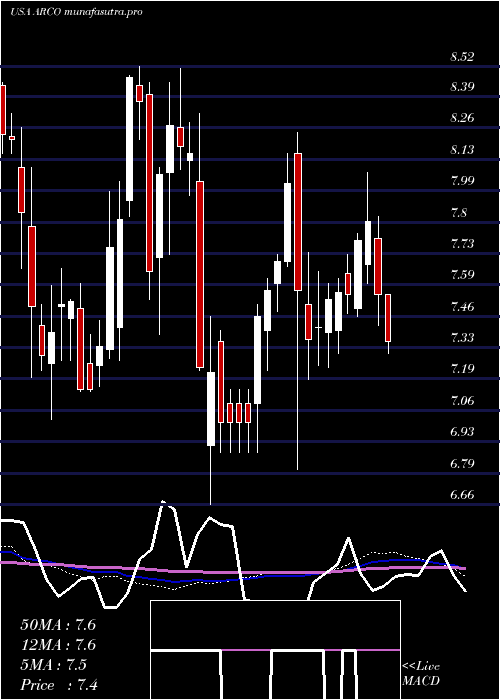The height and width of the screenshot is (700, 500).
Task: Click the MACD histogram panel
Action: pyautogui.click(x=275, y=650)
